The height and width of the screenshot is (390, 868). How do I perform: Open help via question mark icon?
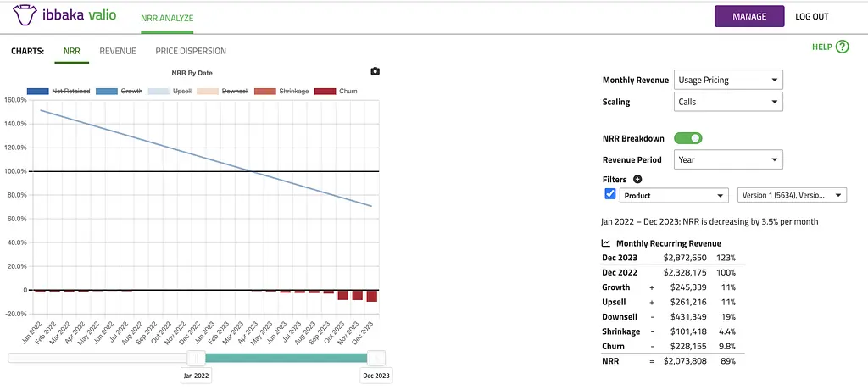coord(842,47)
